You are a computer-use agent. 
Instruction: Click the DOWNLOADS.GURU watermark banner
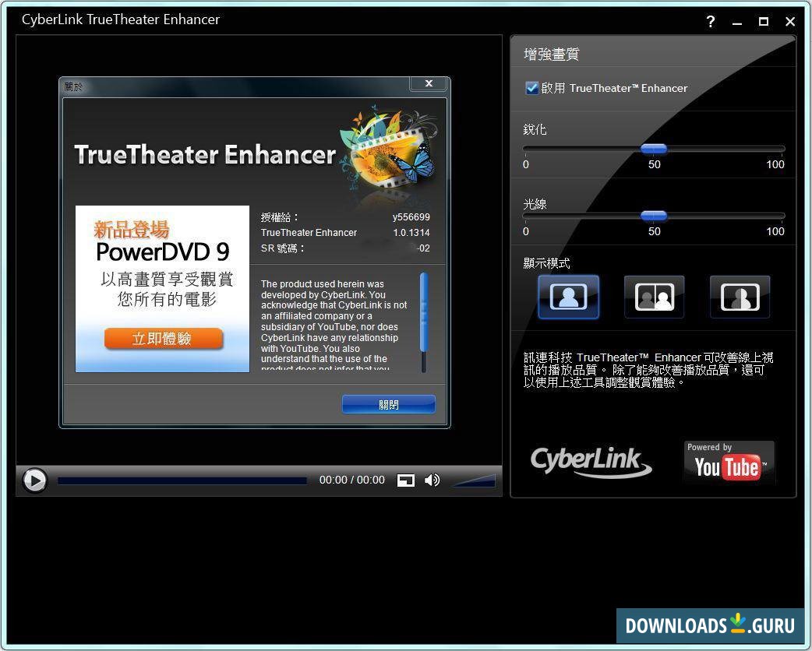click(x=710, y=626)
